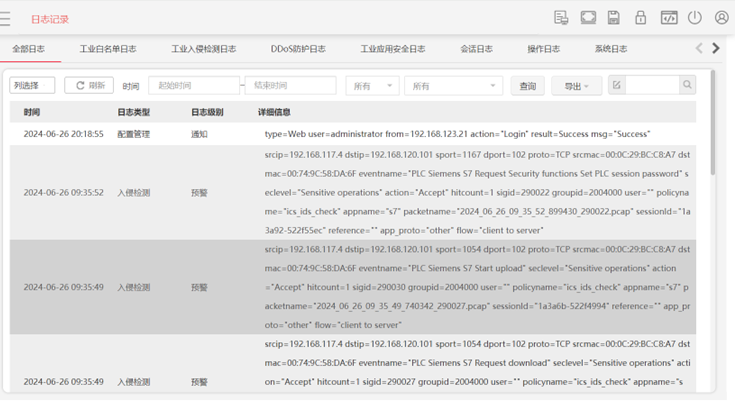Viewport: 735px width, 401px height.
Task: Click the Start upload event detail text
Action: (x=477, y=287)
